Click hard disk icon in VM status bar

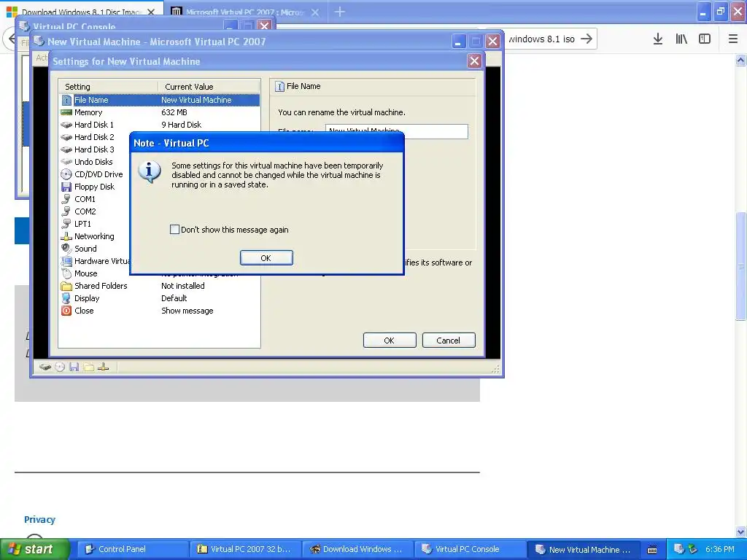click(45, 367)
